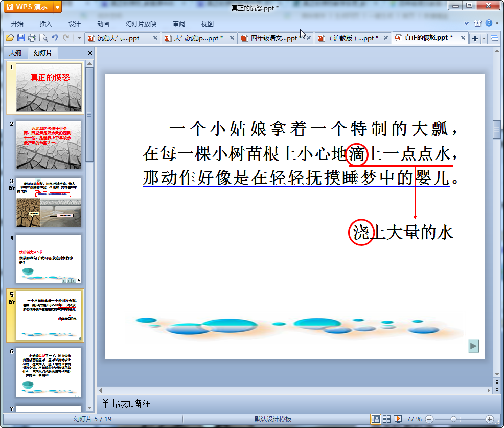Open the 视图 ribbon tab
Viewport: 504px width, 428px height.
(x=208, y=24)
